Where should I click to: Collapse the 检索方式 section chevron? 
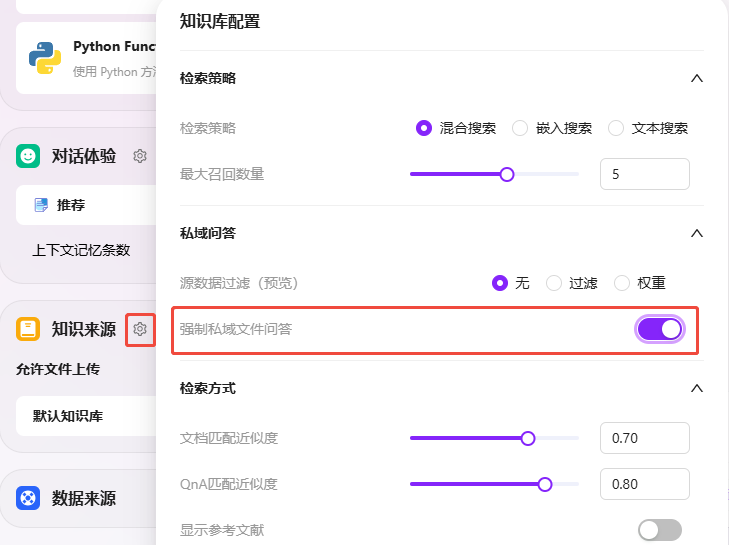pyautogui.click(x=696, y=388)
